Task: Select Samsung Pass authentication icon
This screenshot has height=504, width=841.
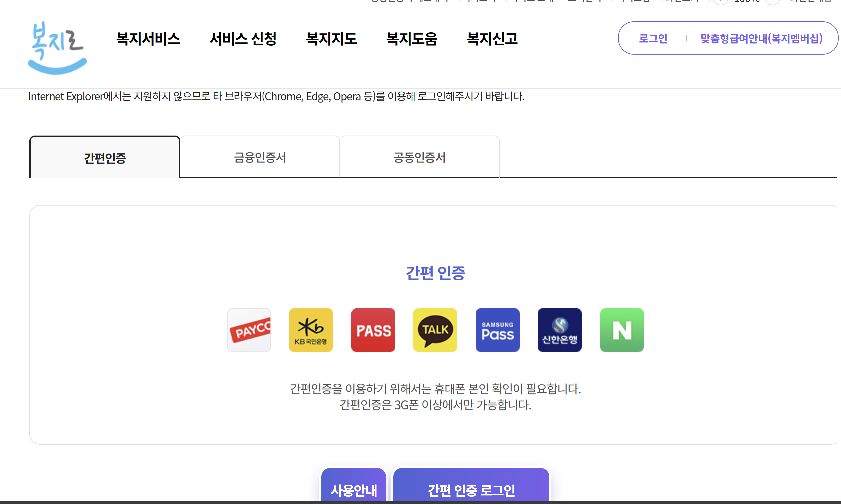Action: coord(497,330)
